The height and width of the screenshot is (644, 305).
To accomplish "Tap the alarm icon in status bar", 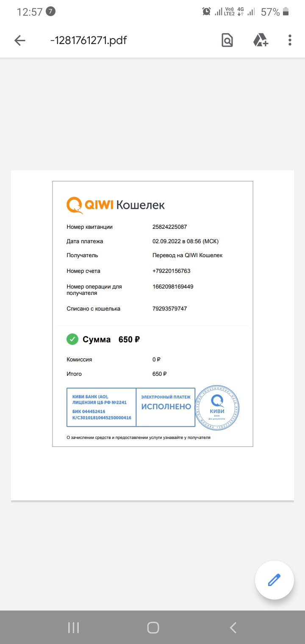I will pyautogui.click(x=207, y=11).
